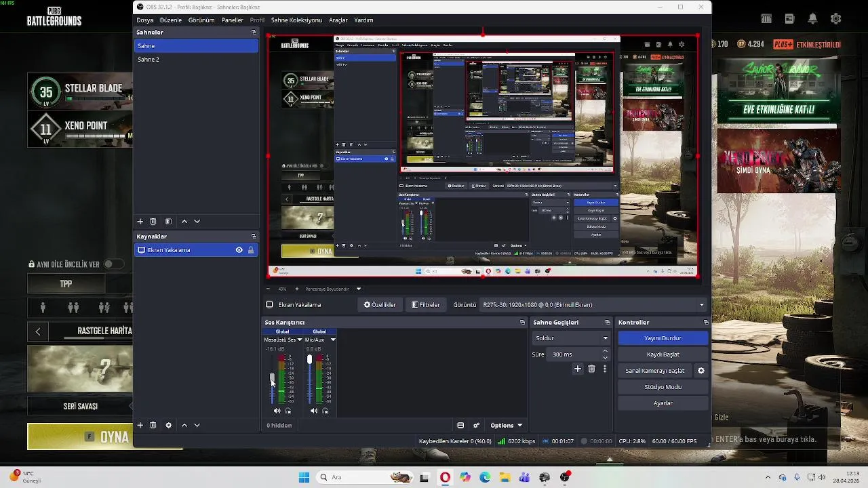Open advanced audio properties gears icon
This screenshot has width=868, height=488.
[x=476, y=426]
